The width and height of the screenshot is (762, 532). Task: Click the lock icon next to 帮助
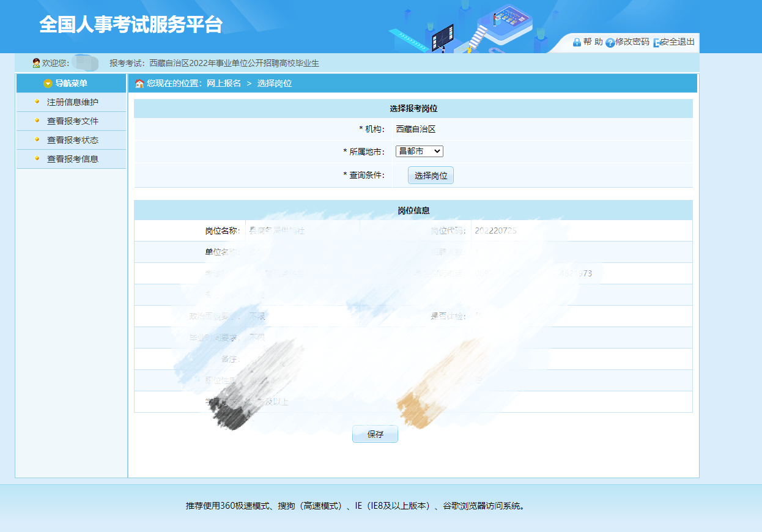(x=577, y=42)
